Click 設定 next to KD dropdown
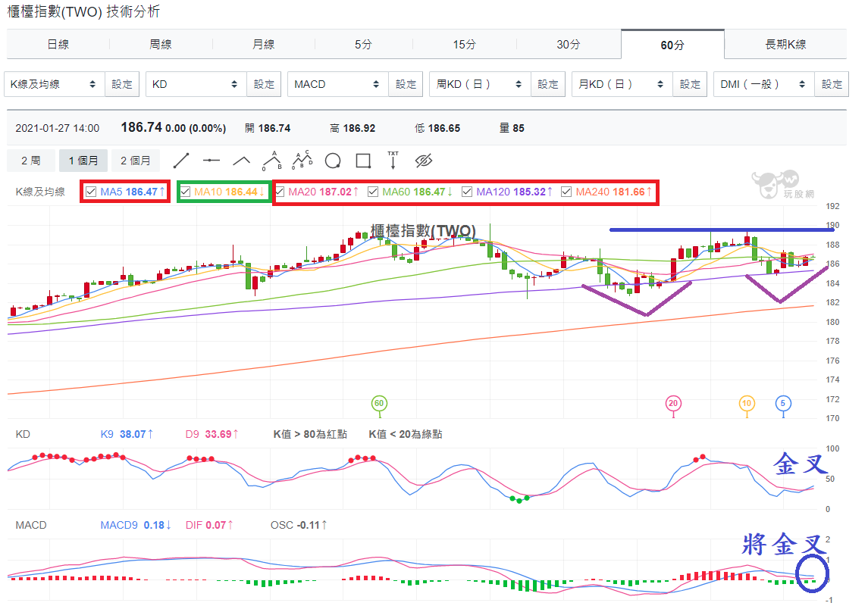The height and width of the screenshot is (606, 868). click(264, 84)
